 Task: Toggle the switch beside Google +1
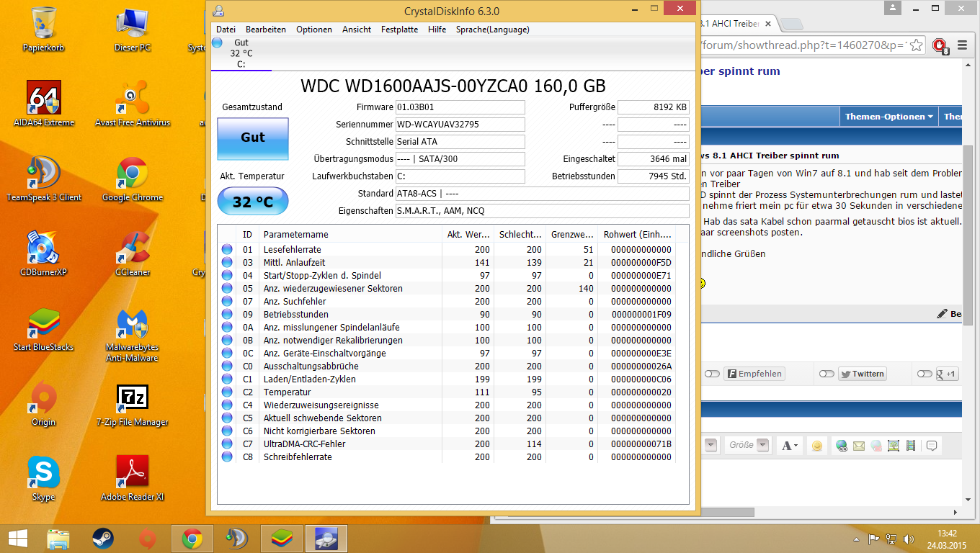[x=925, y=374]
